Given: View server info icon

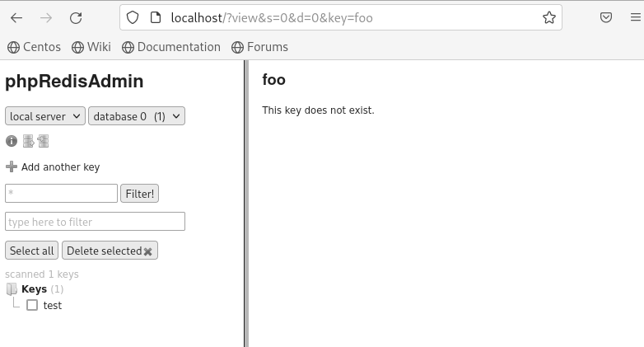Looking at the screenshot, I should pos(12,141).
